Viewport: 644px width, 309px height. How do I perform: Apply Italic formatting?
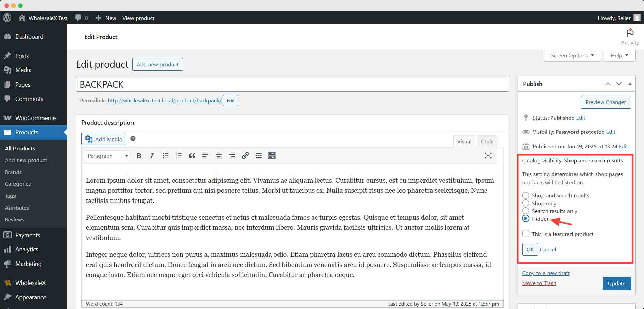pos(152,156)
